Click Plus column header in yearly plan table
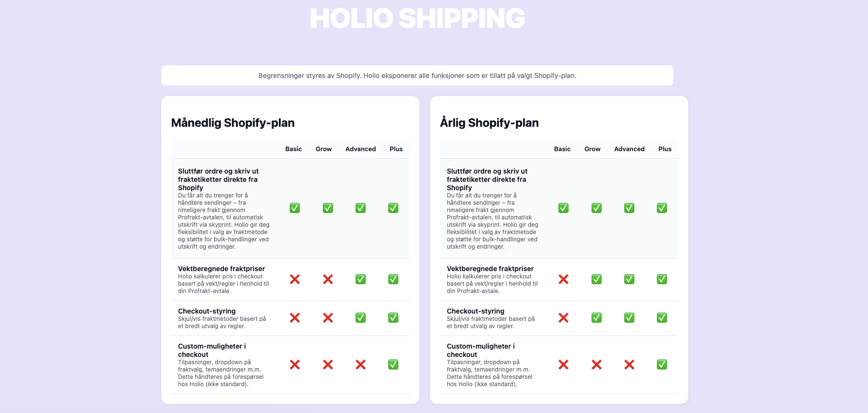This screenshot has width=868, height=413. click(665, 149)
